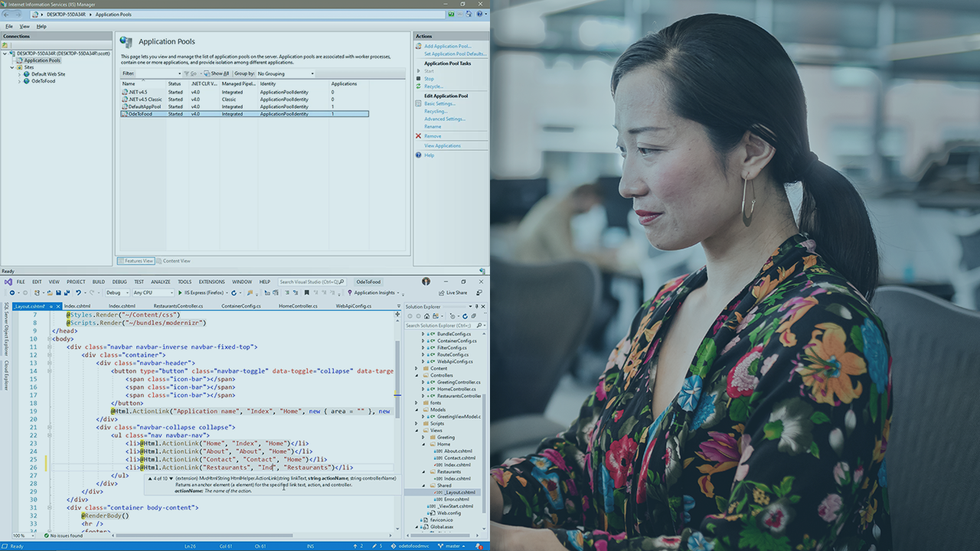Open the IIS Manager Help menu
The height and width of the screenshot is (551, 980).
(x=41, y=26)
